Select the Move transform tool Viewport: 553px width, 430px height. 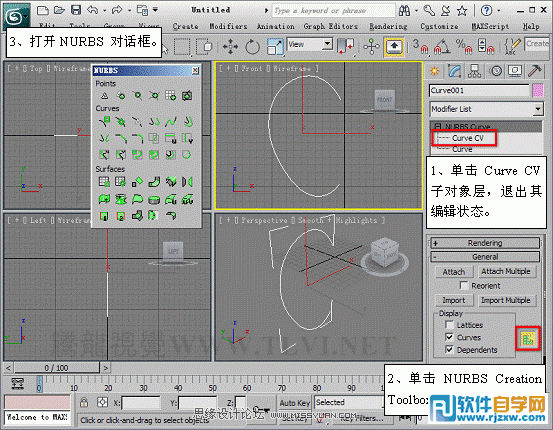click(x=230, y=46)
